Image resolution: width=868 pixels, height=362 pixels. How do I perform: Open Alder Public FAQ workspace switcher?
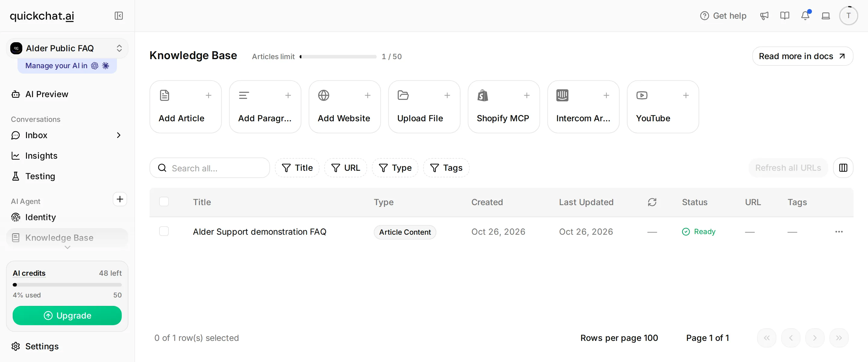coord(67,48)
